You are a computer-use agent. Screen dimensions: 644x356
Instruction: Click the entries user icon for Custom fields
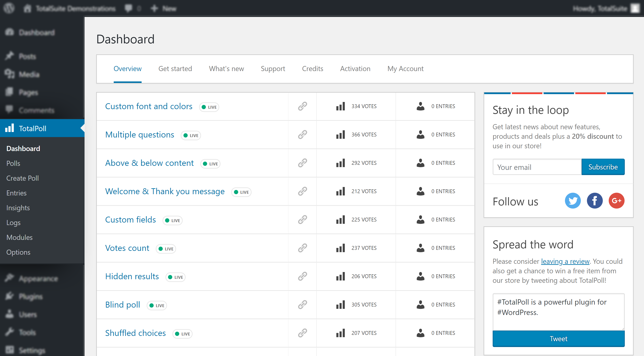[420, 220]
